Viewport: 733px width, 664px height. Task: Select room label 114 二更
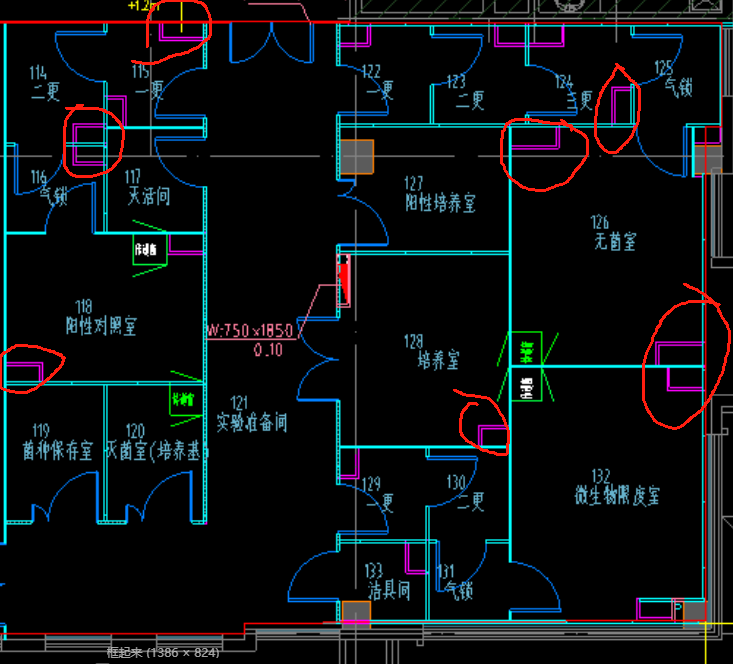(x=45, y=83)
